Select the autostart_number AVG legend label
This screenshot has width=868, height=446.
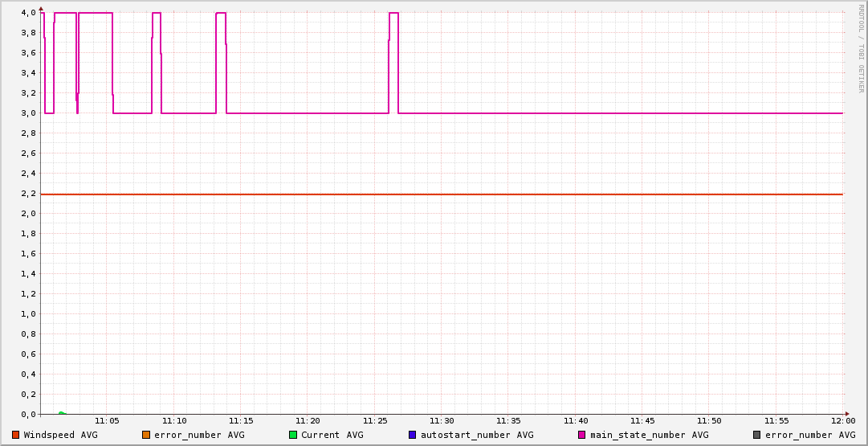pyautogui.click(x=477, y=435)
